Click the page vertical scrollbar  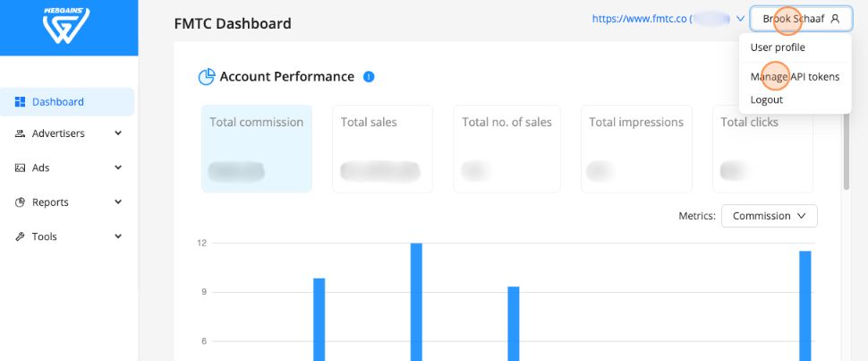click(847, 152)
